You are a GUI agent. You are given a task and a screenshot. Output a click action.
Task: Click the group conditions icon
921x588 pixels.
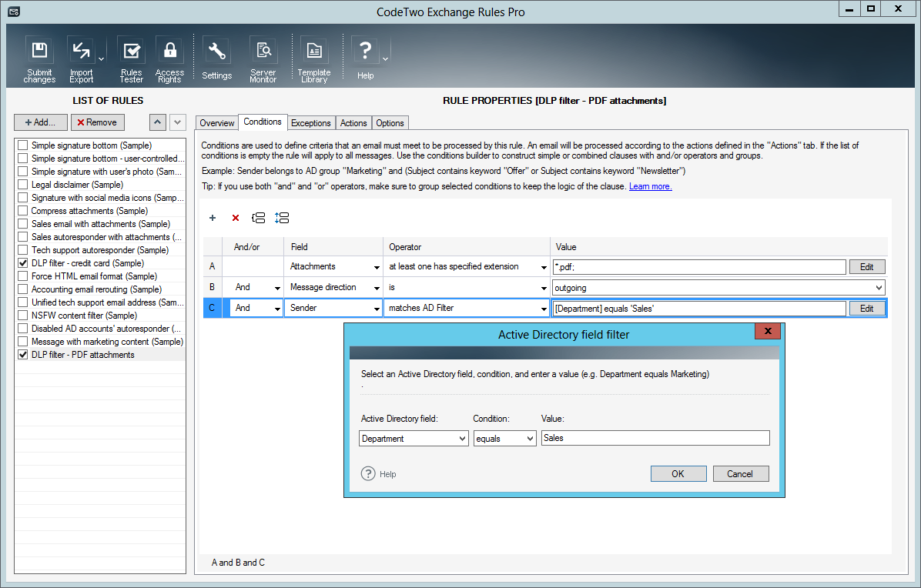259,218
